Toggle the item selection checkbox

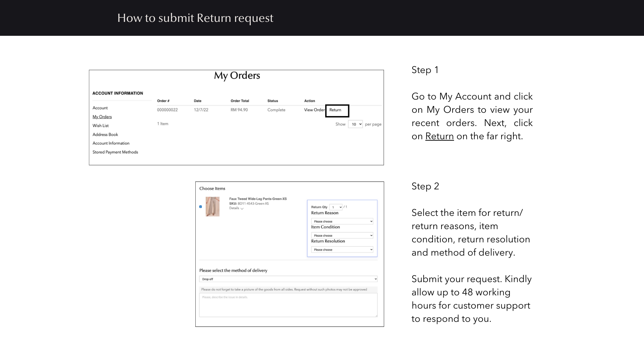tap(200, 207)
